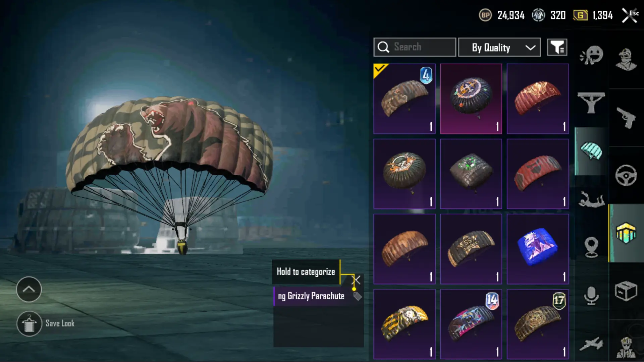Image resolution: width=644 pixels, height=362 pixels.
Task: Open the emotes category icon
Action: (591, 55)
